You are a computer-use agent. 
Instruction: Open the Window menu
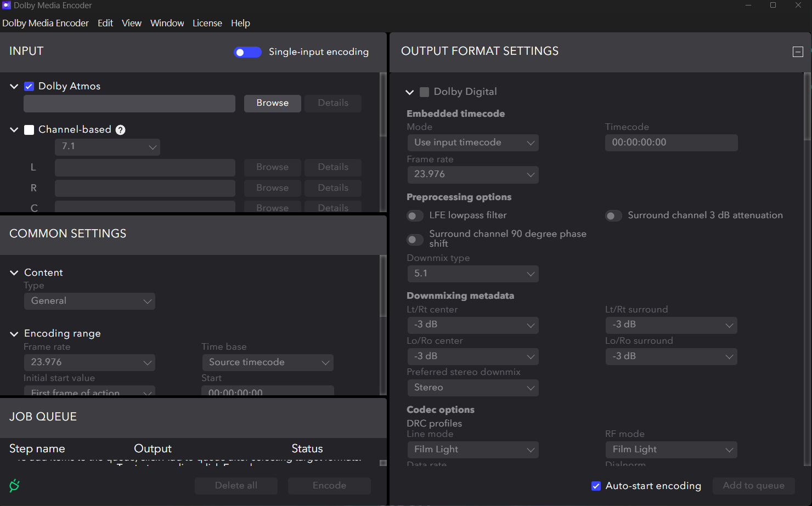point(167,23)
